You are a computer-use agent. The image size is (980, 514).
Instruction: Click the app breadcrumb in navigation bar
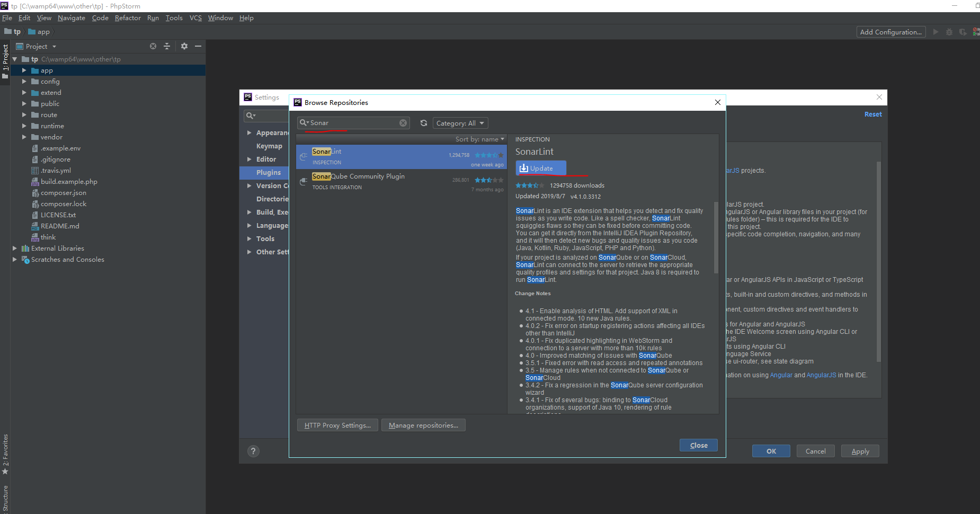coord(39,32)
